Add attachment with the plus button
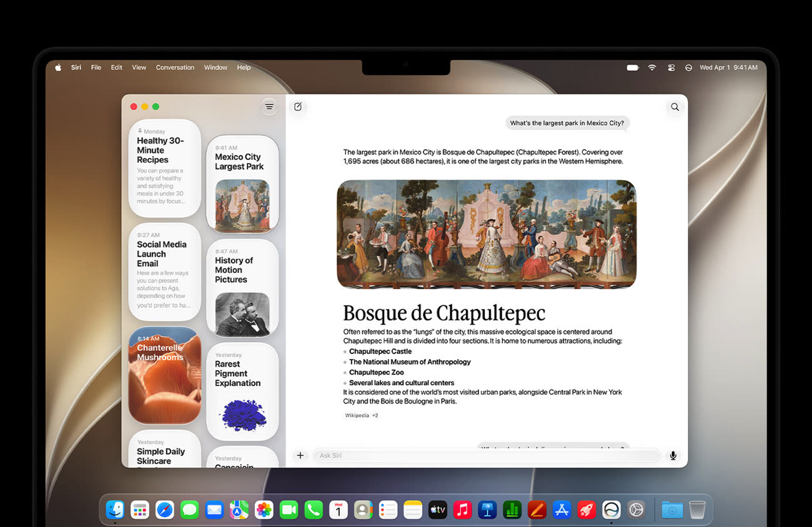 click(300, 455)
